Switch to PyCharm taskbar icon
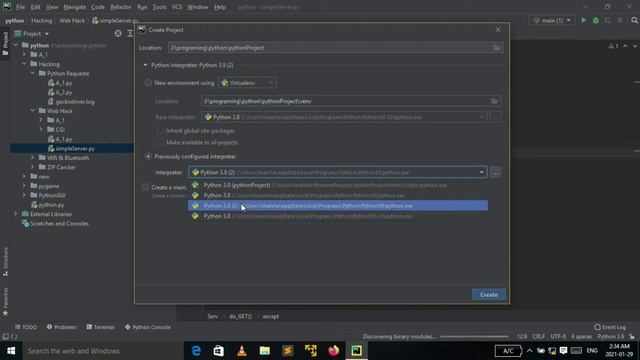The height and width of the screenshot is (360, 640). click(x=356, y=351)
